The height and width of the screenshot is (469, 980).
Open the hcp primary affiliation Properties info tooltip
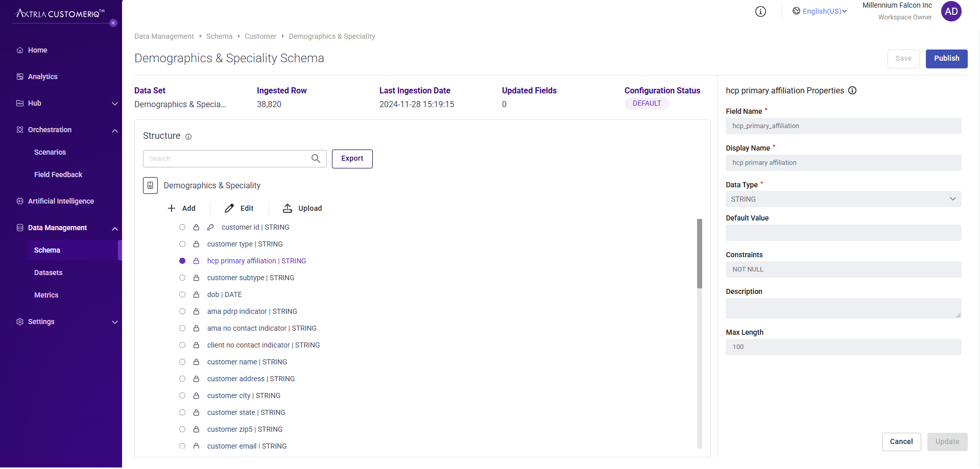click(x=852, y=90)
